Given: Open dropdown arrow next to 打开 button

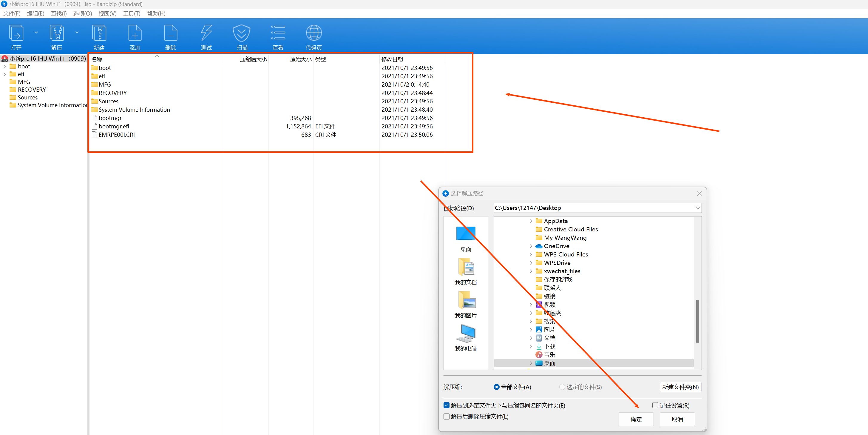Looking at the screenshot, I should tap(36, 33).
